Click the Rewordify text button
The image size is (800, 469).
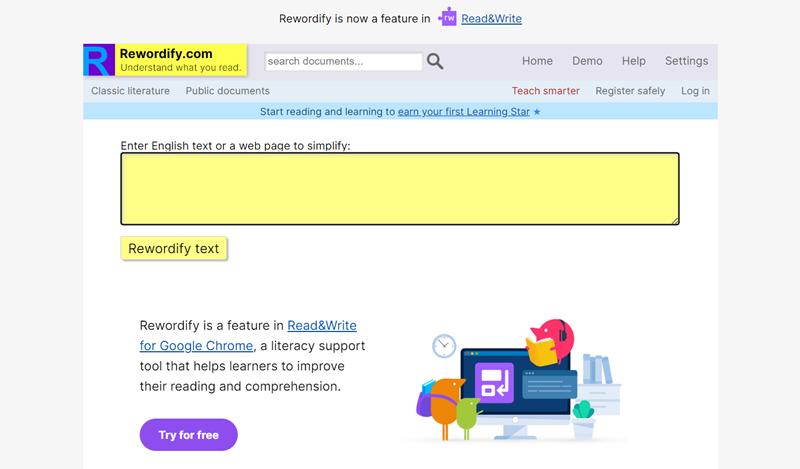pos(173,249)
